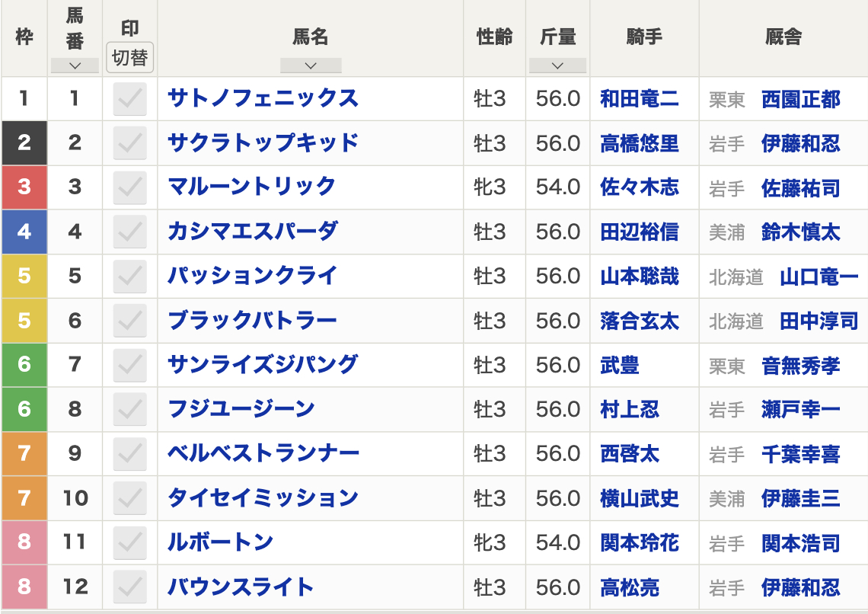Click the 騎手 column header
This screenshot has height=614, width=868.
644,37
